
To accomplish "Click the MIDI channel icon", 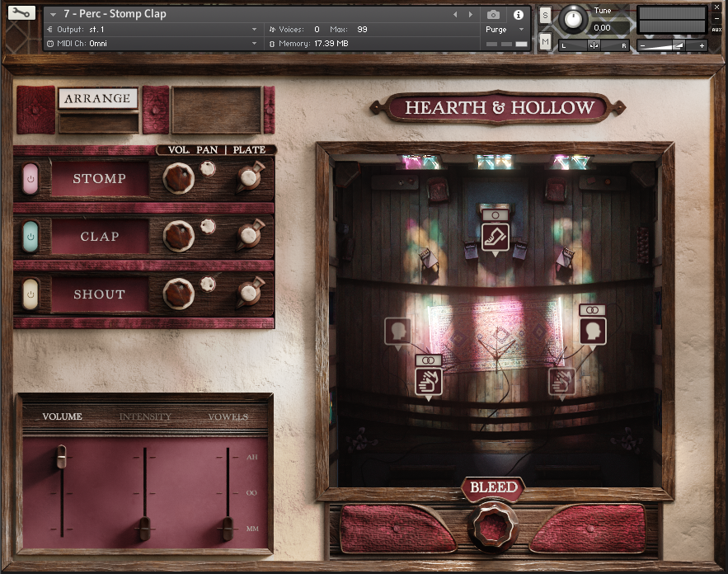I will coord(50,44).
